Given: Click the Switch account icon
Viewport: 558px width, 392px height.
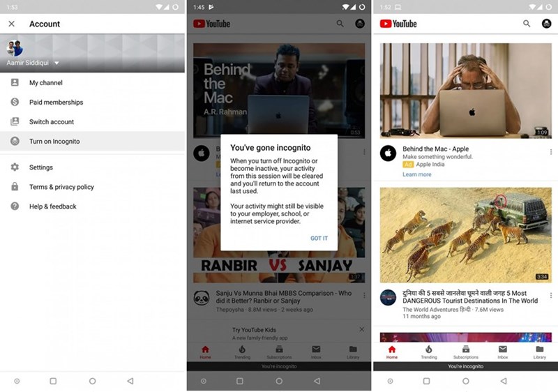Looking at the screenshot, I should point(15,121).
